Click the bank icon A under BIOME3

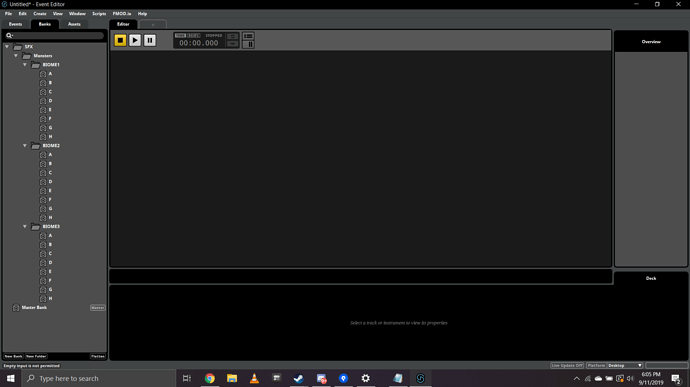pos(43,236)
